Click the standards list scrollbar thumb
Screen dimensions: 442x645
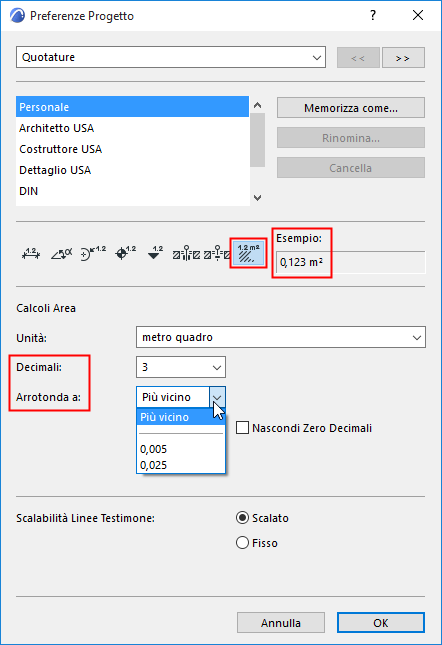[257, 140]
